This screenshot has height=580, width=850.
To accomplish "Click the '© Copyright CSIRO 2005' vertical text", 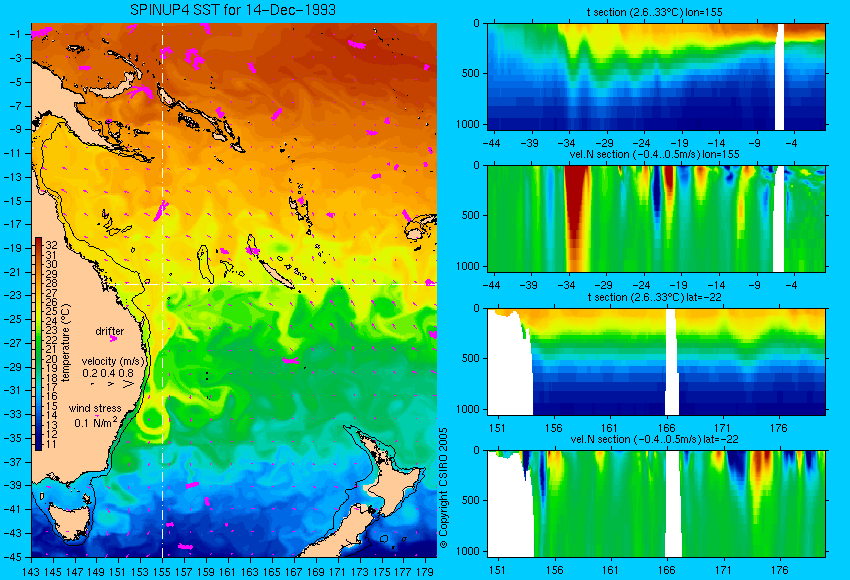I will 443,488.
